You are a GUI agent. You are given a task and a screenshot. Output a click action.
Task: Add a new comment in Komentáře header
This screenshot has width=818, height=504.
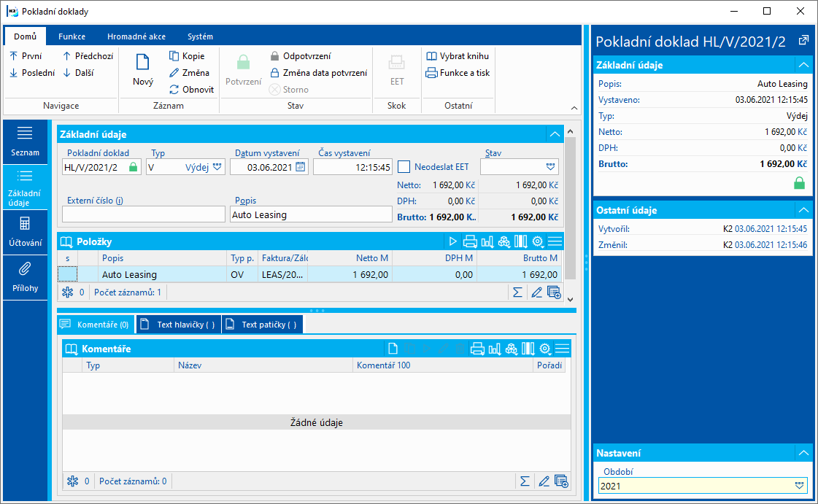click(393, 349)
